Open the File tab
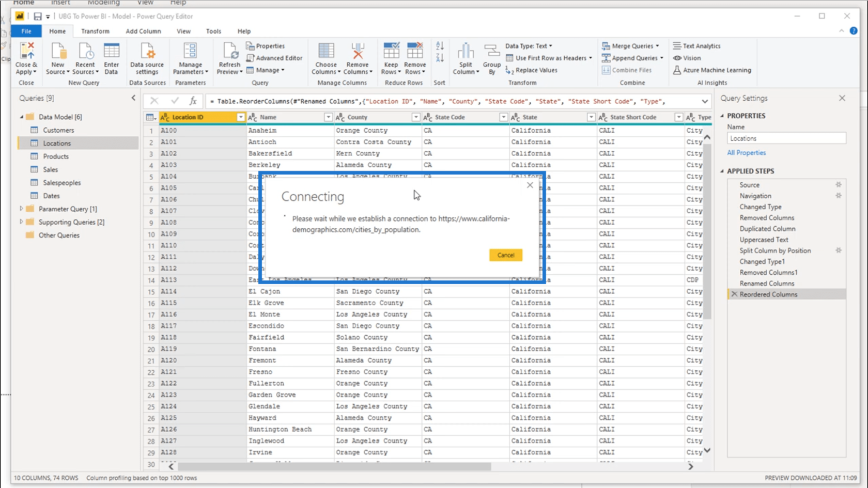 click(x=26, y=31)
